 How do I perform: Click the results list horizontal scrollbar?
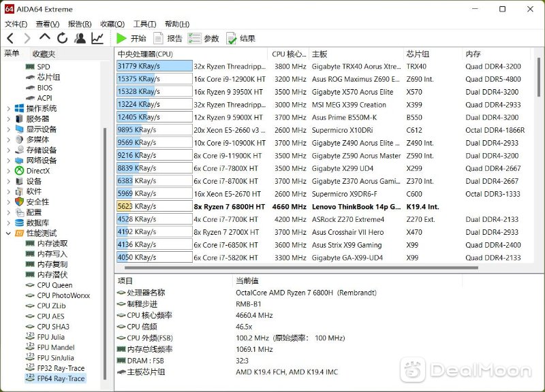pyautogui.click(x=301, y=267)
